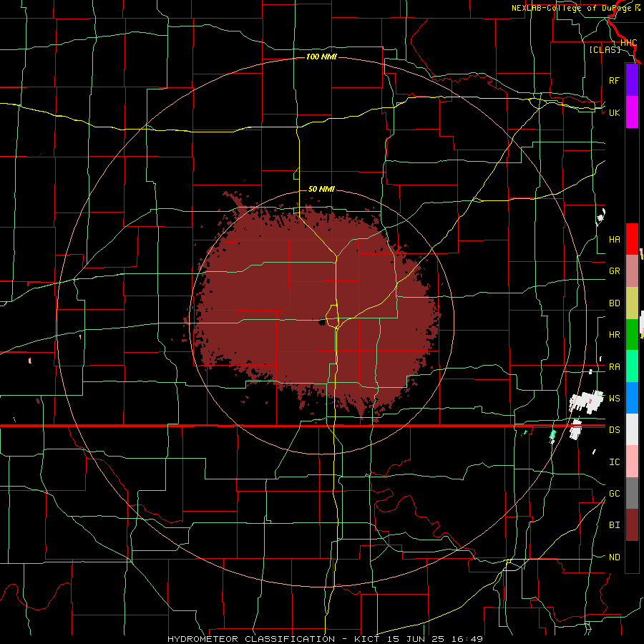Screen dimensions: 644x644
Task: Pick the dark green HR legend swatch
Action: 632,335
